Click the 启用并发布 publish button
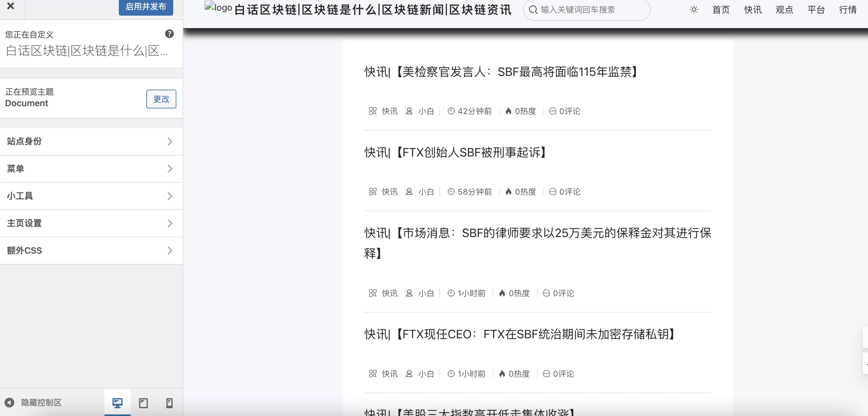868x416 pixels. (x=146, y=7)
